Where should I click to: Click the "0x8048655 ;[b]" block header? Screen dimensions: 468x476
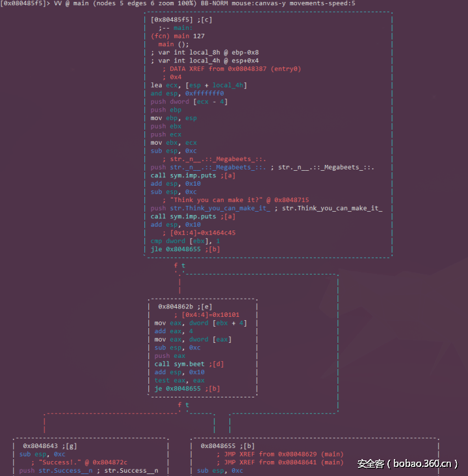tap(227, 446)
